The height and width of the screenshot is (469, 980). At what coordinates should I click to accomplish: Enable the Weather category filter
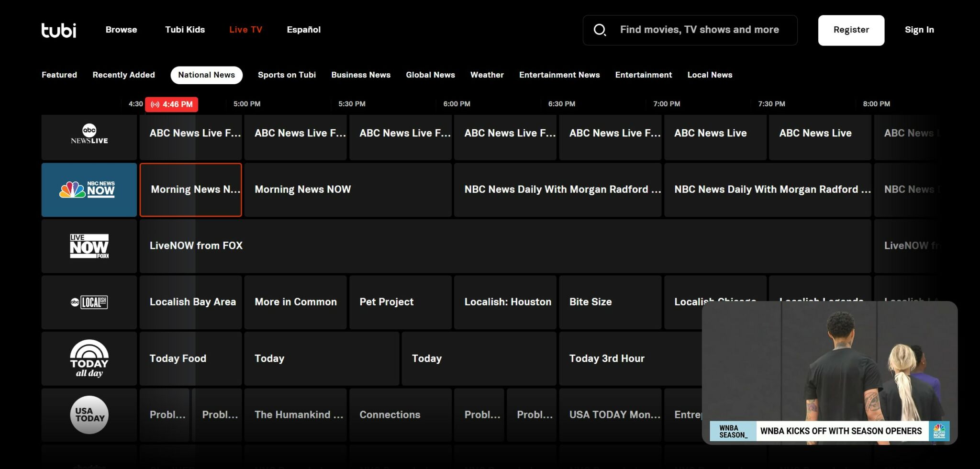coord(487,75)
